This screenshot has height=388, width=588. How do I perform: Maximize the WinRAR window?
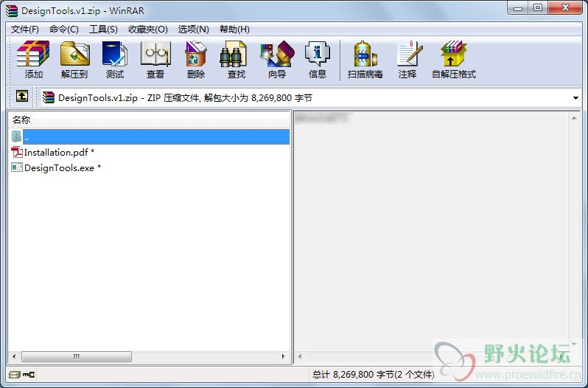[x=538, y=8]
